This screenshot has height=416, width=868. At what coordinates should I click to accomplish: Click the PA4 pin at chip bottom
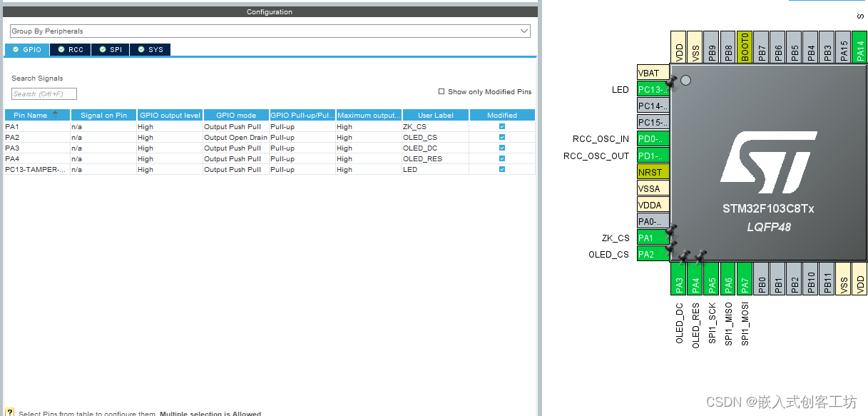(x=695, y=278)
